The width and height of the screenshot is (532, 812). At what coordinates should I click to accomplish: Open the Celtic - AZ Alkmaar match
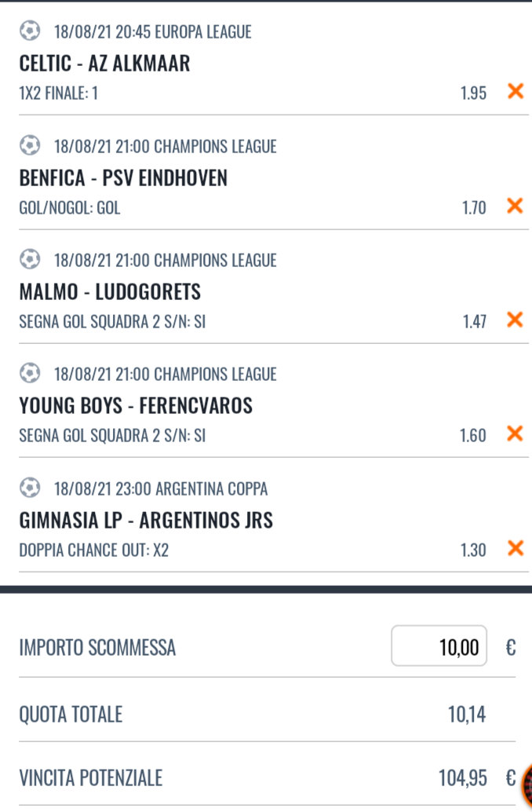tap(104, 64)
